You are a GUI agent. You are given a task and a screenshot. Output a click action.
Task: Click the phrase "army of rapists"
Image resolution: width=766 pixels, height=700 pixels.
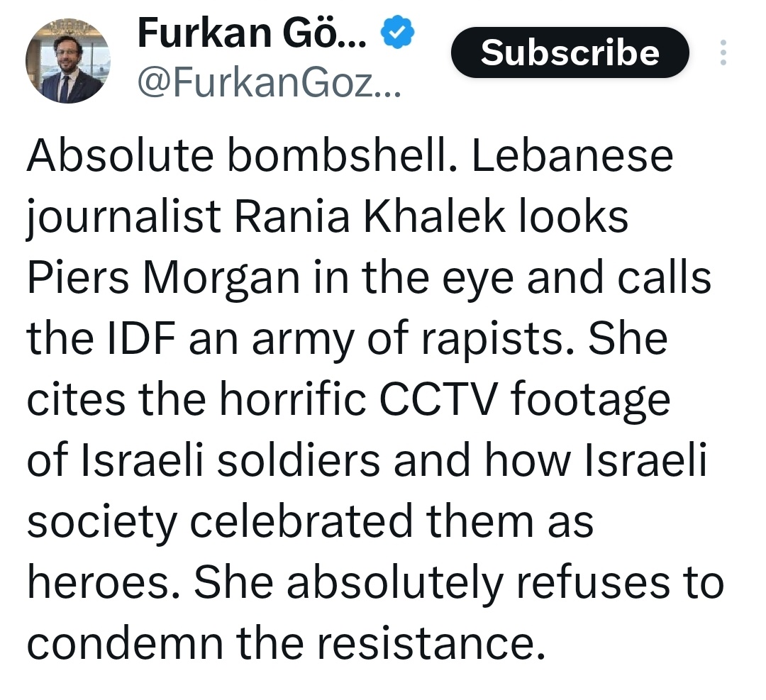pos(350,339)
